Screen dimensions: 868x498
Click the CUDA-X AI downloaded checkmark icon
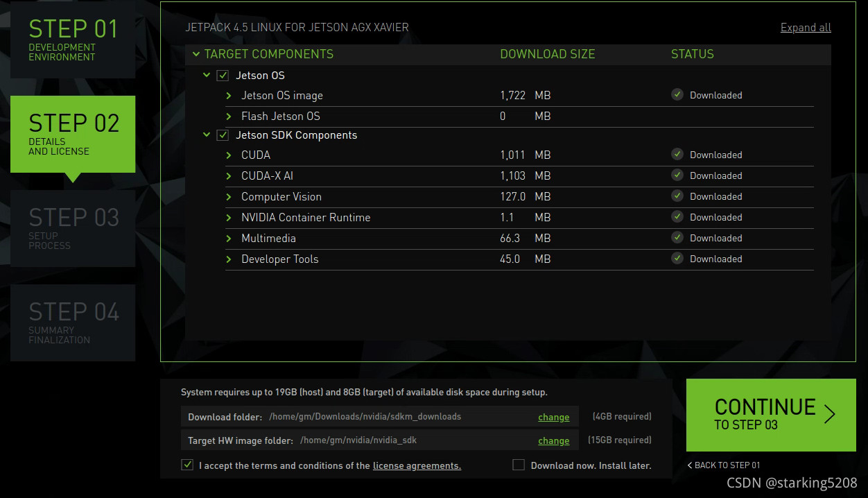[677, 175]
